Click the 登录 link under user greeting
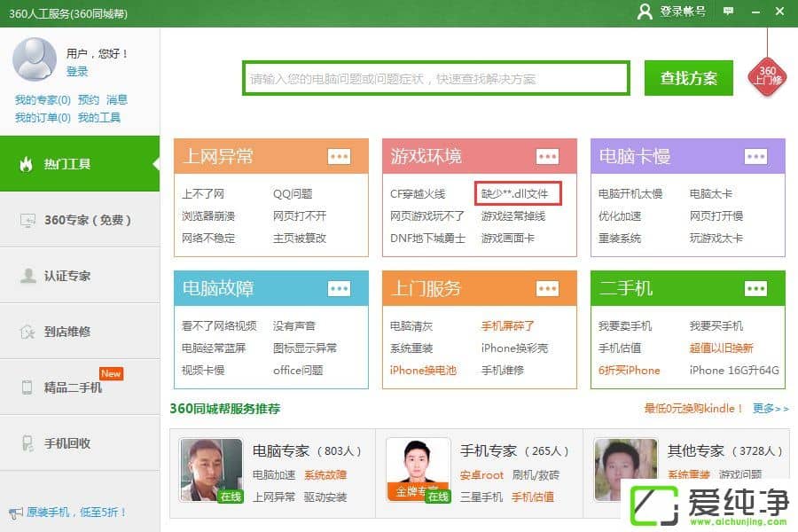Viewport: 798px width, 532px height. pyautogui.click(x=77, y=72)
